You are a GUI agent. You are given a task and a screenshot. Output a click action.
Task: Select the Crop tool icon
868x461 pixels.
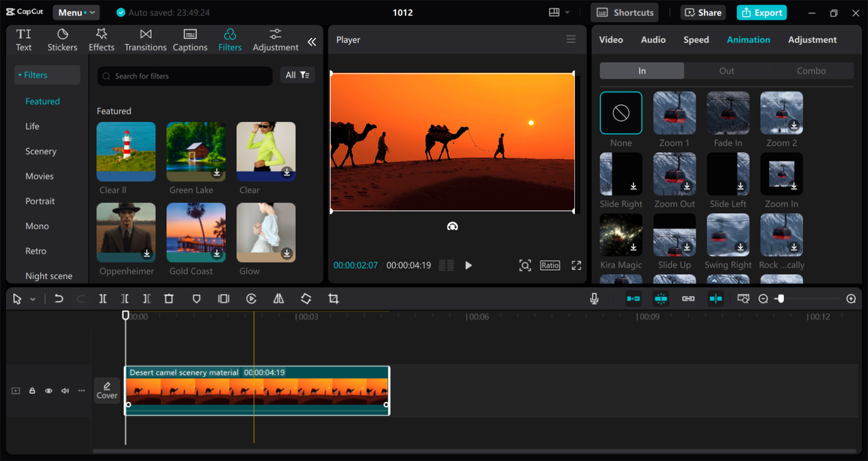click(x=333, y=299)
